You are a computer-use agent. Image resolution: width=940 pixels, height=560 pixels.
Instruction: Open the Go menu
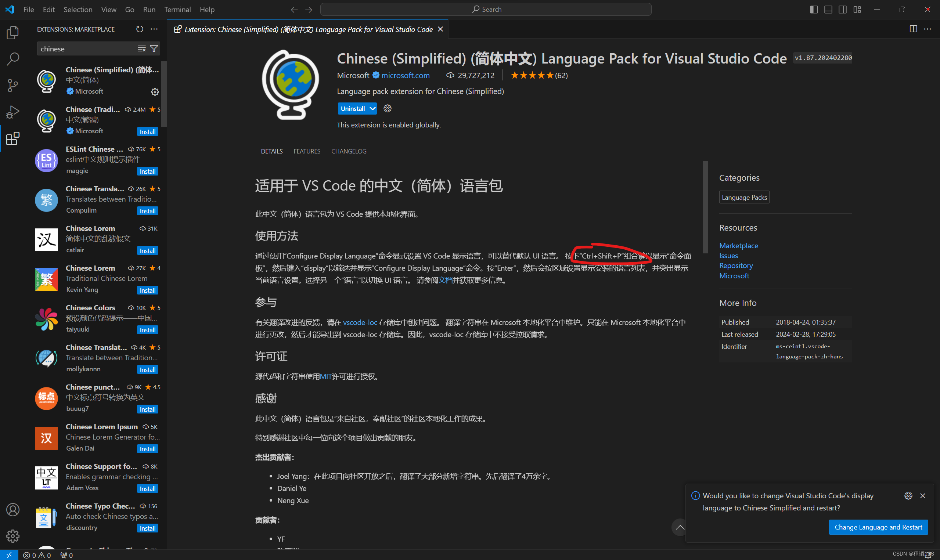pyautogui.click(x=129, y=10)
